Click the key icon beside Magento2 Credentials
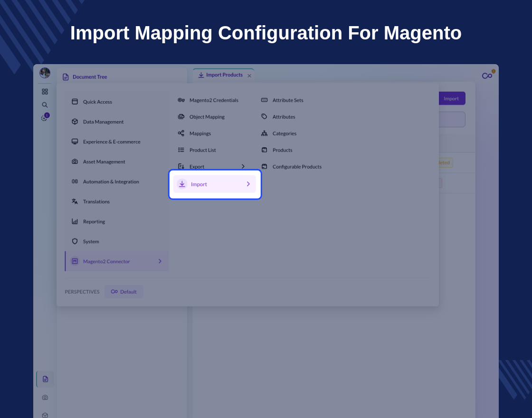Viewport: 532px width, 418px height. tap(181, 100)
